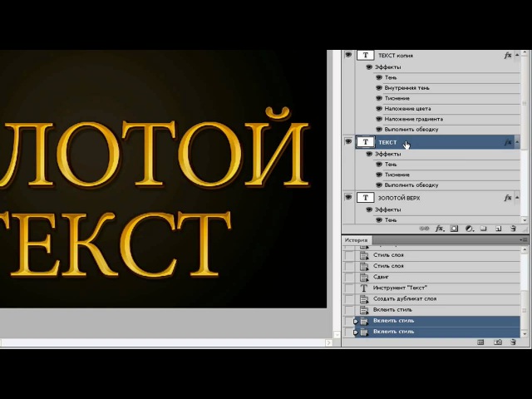532x399 pixels.
Task: Click the Layers panel trash icon
Action: coord(513,229)
